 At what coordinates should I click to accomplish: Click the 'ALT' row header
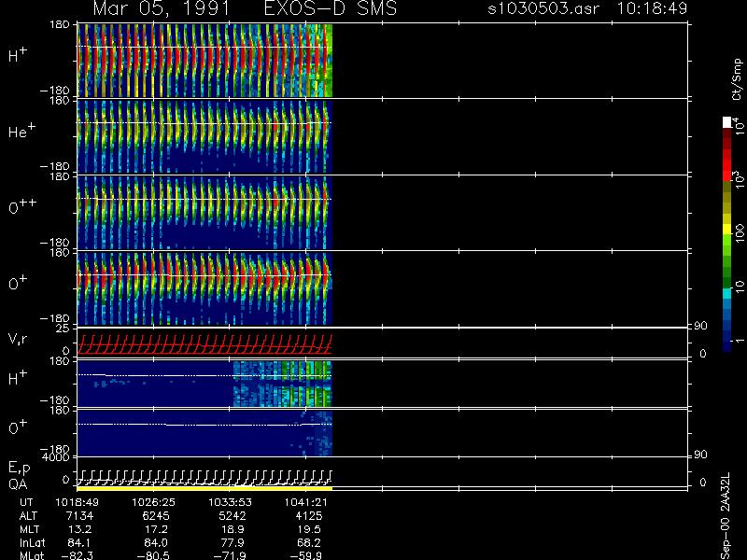(x=28, y=516)
